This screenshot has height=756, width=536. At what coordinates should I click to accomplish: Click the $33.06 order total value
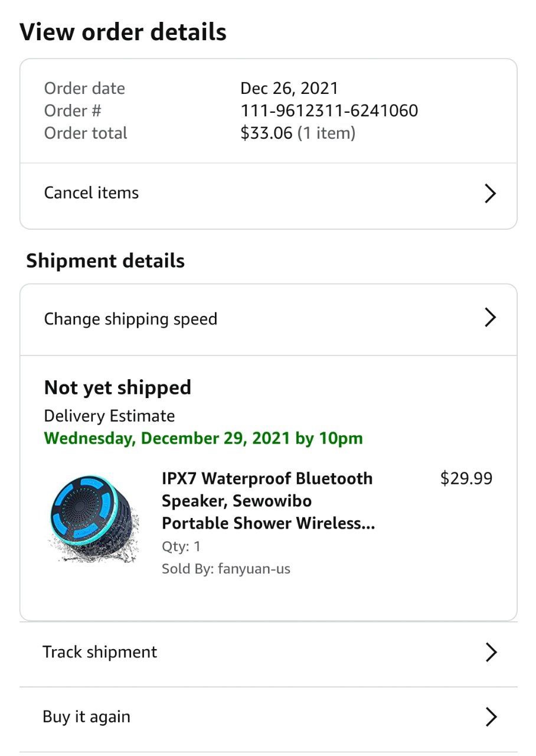pos(266,133)
